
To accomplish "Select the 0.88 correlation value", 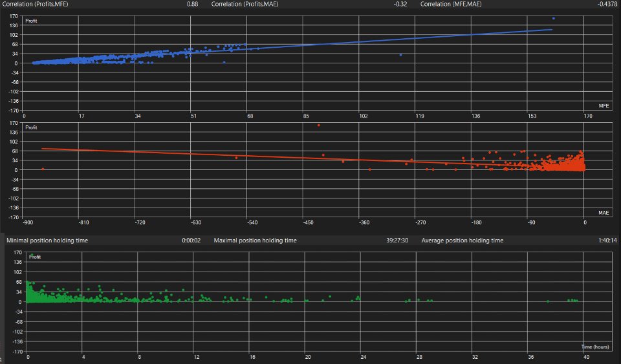I will pyautogui.click(x=192, y=4).
